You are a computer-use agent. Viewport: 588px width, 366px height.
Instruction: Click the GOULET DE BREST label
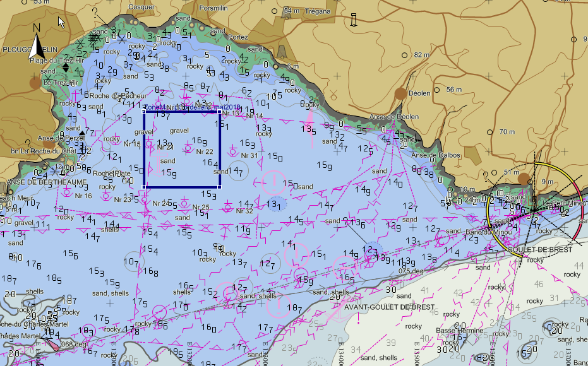click(x=539, y=250)
